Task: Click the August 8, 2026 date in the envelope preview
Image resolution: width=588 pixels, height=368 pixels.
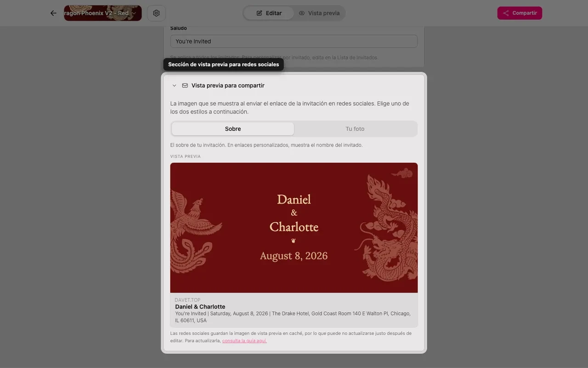Action: [294, 256]
